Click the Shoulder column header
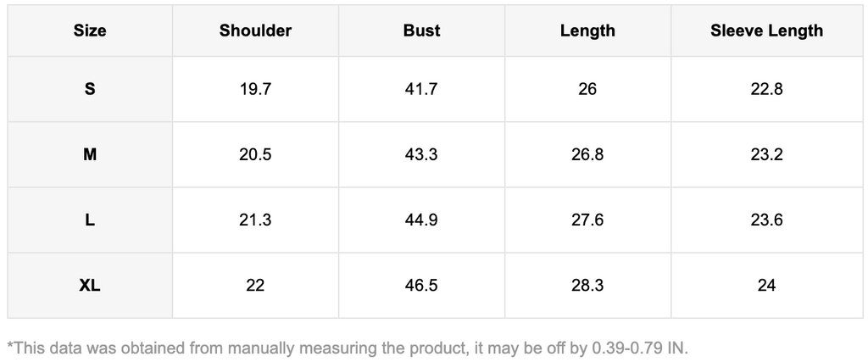 255,31
